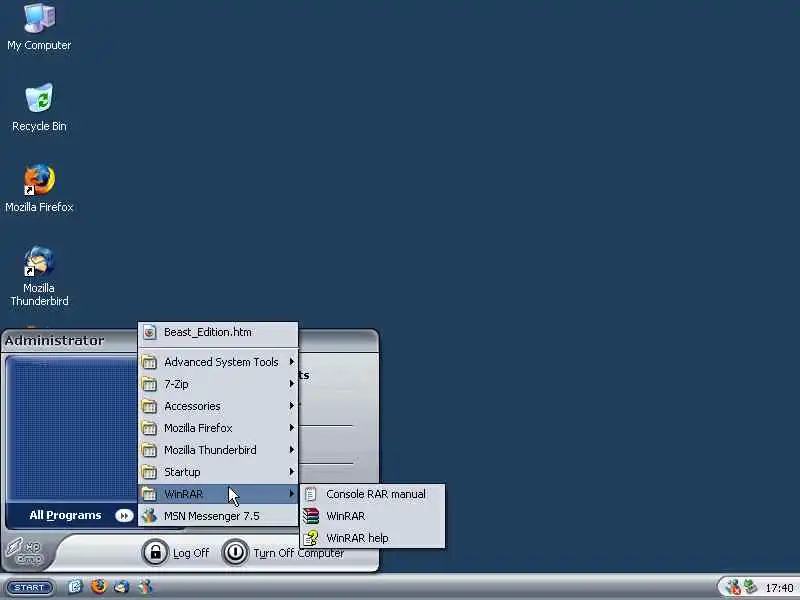Image resolution: width=800 pixels, height=600 pixels.
Task: Open the 7-Zip program group
Action: coord(218,384)
